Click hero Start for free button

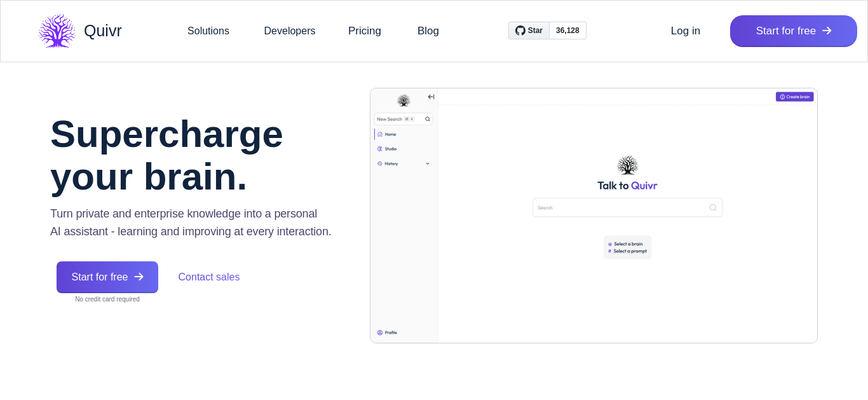pyautogui.click(x=107, y=277)
